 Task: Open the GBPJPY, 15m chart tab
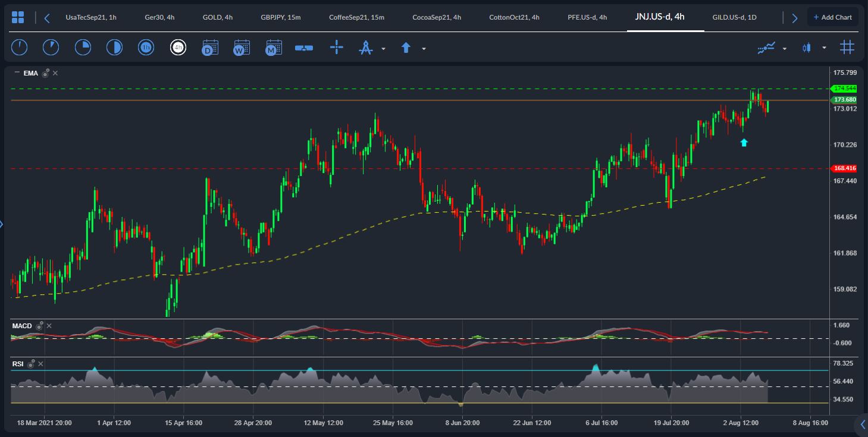coord(281,17)
